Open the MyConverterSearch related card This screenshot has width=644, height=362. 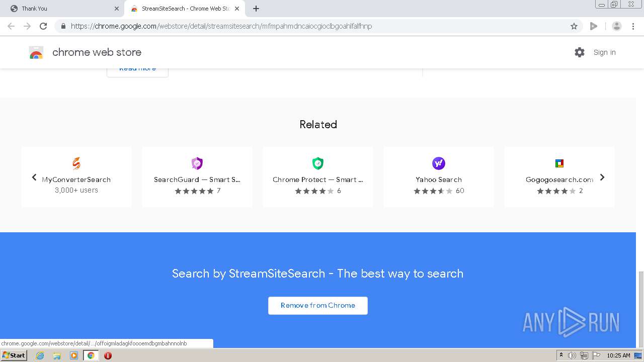coord(76,177)
